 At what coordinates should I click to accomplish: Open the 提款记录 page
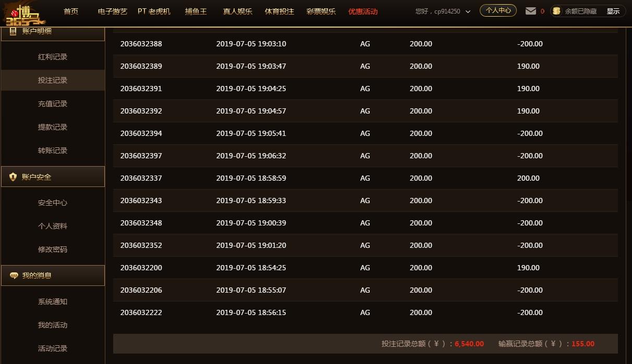(52, 127)
